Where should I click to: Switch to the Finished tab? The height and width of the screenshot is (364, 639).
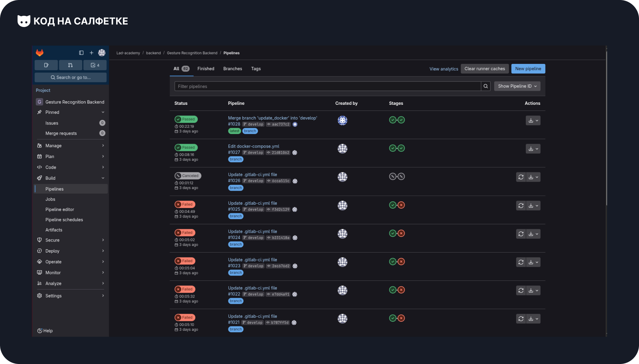[206, 69]
